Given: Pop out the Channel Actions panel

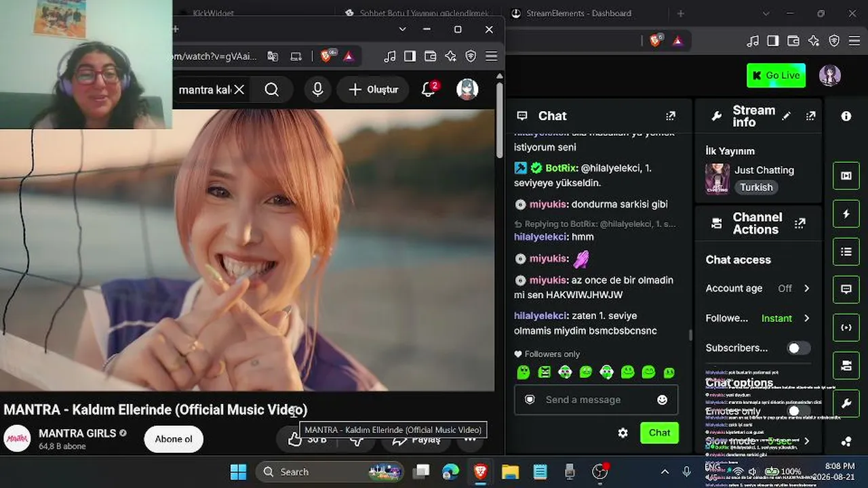Looking at the screenshot, I should 800,223.
